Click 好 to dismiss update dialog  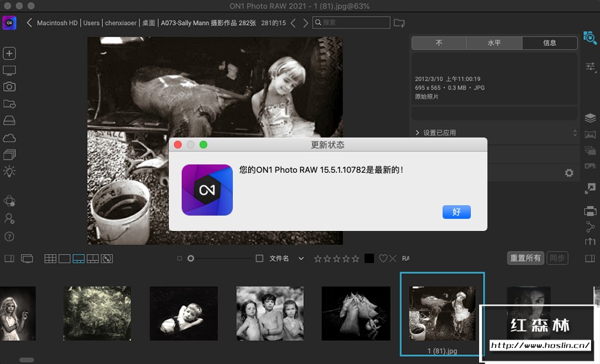[457, 212]
